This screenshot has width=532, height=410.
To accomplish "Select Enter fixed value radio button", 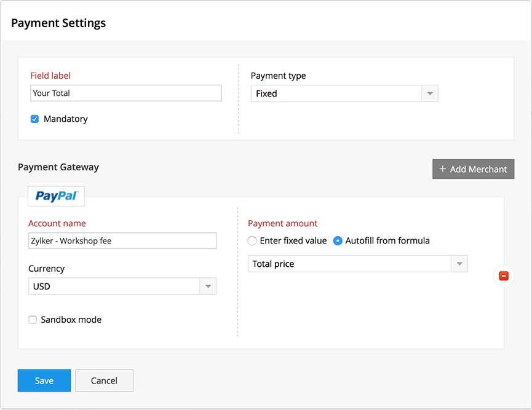I will (252, 241).
